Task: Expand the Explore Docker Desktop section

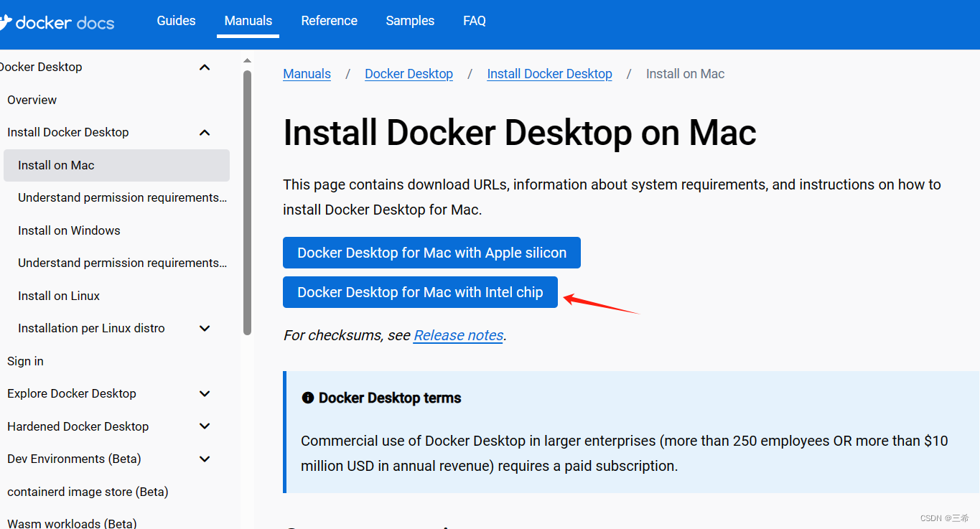Action: point(205,393)
